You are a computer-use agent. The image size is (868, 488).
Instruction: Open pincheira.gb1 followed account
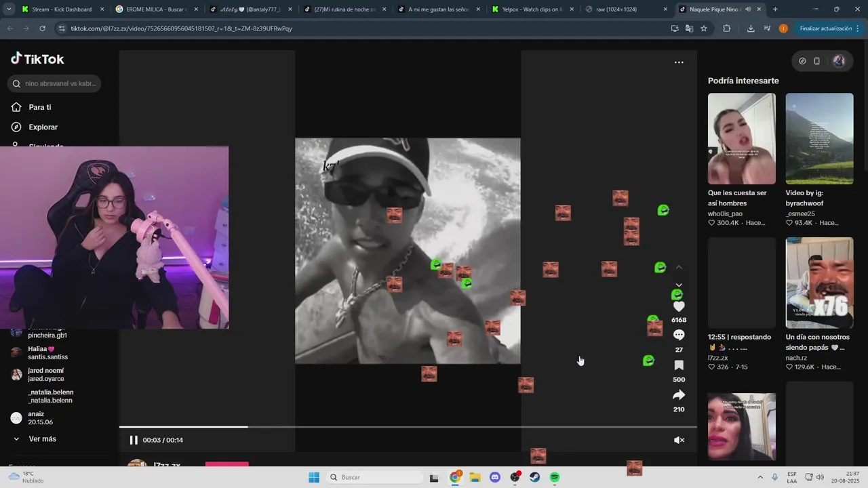click(47, 335)
